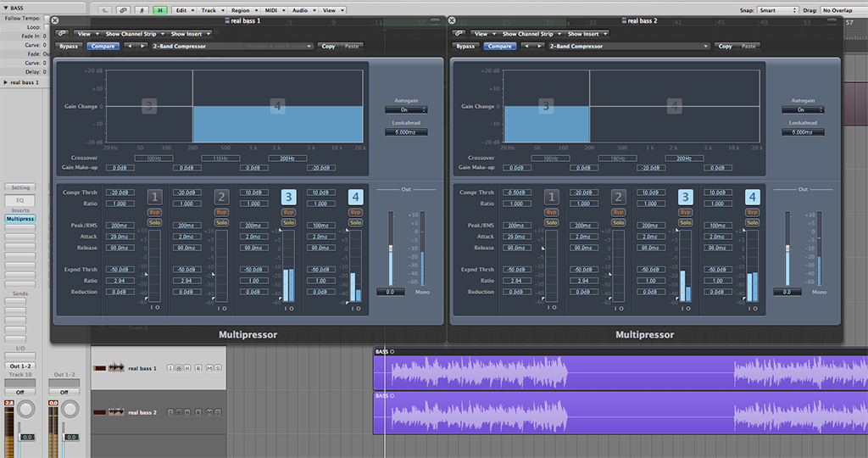
Task: Click the arrange toolbar link chain icon
Action: pos(123,10)
